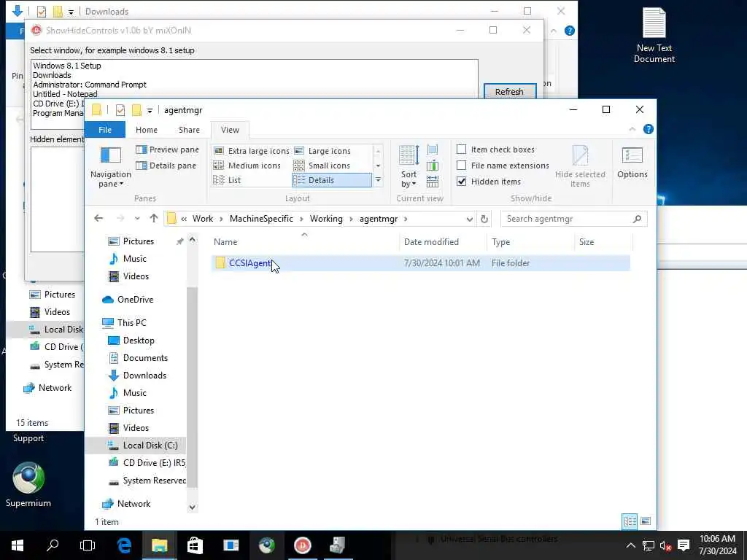
Task: Toggle the Details pane
Action: [x=166, y=166]
